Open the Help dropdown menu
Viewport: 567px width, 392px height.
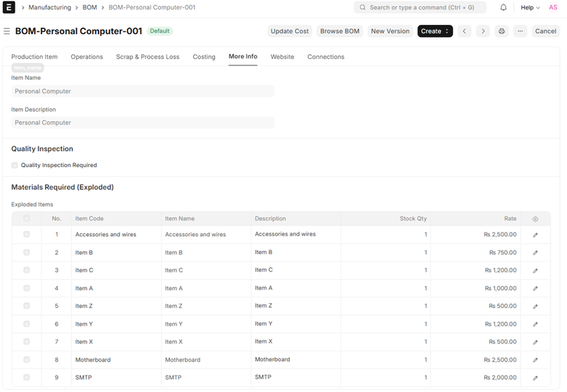(530, 8)
